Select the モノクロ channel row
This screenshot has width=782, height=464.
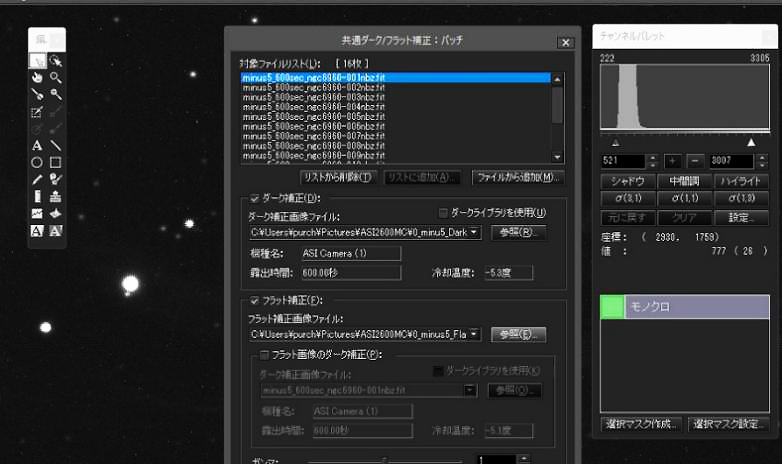[685, 307]
